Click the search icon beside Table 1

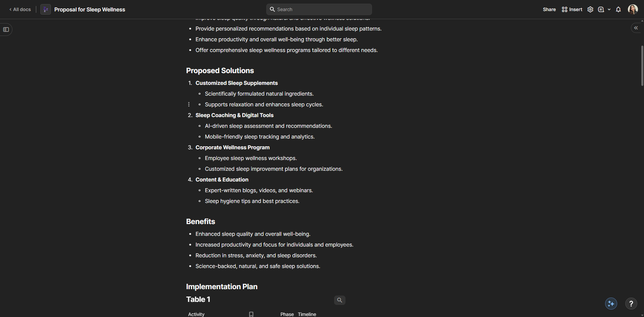pos(339,300)
